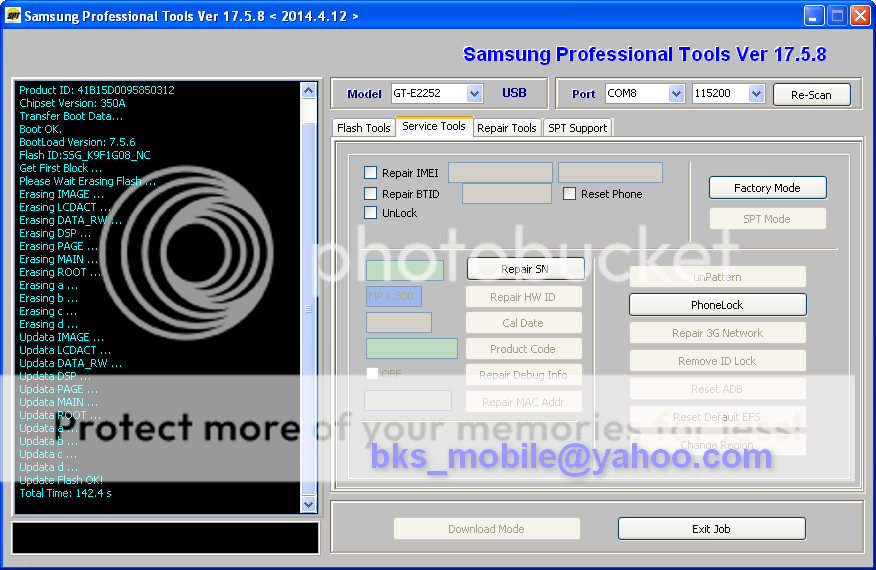Click the 'BootLoad Version: 7.5.6' log line

point(77,142)
